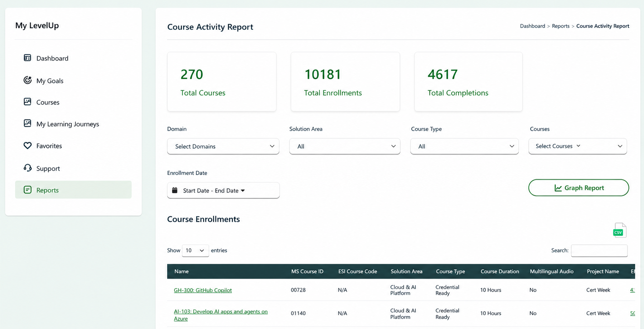Click the Graph Report button
644x329 pixels.
pyautogui.click(x=579, y=188)
